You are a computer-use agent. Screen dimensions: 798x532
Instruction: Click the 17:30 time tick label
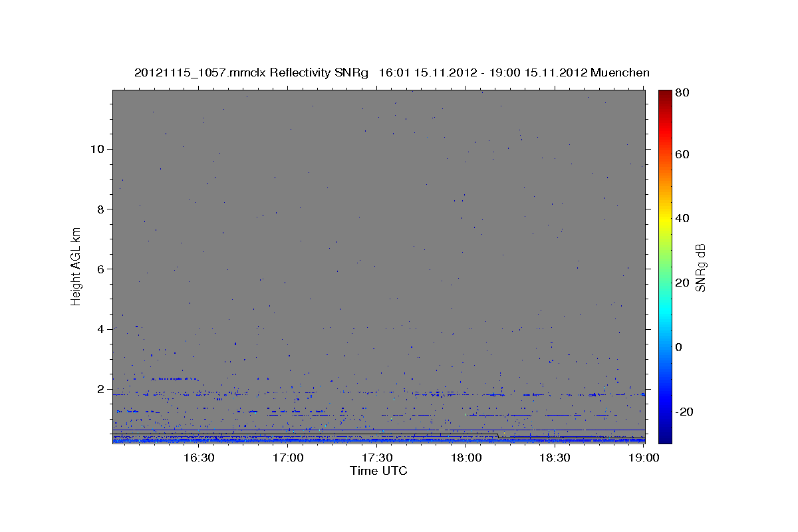tap(377, 458)
